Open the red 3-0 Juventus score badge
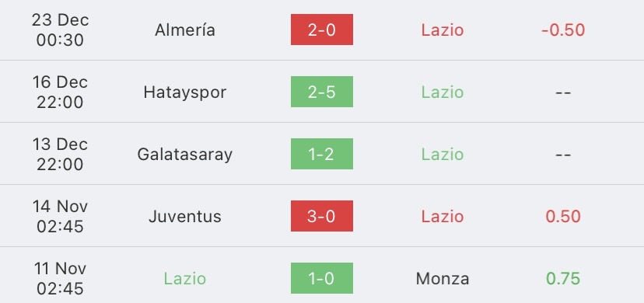This screenshot has width=644, height=303. coord(321,216)
